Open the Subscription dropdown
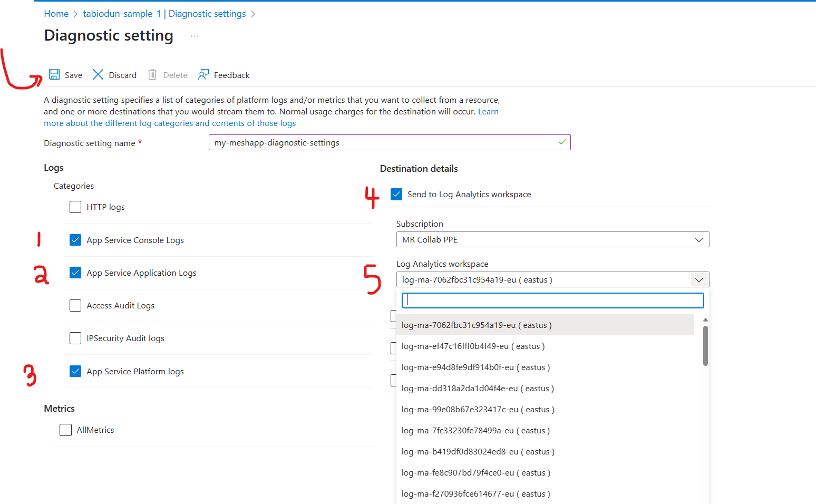The image size is (816, 504). point(700,239)
